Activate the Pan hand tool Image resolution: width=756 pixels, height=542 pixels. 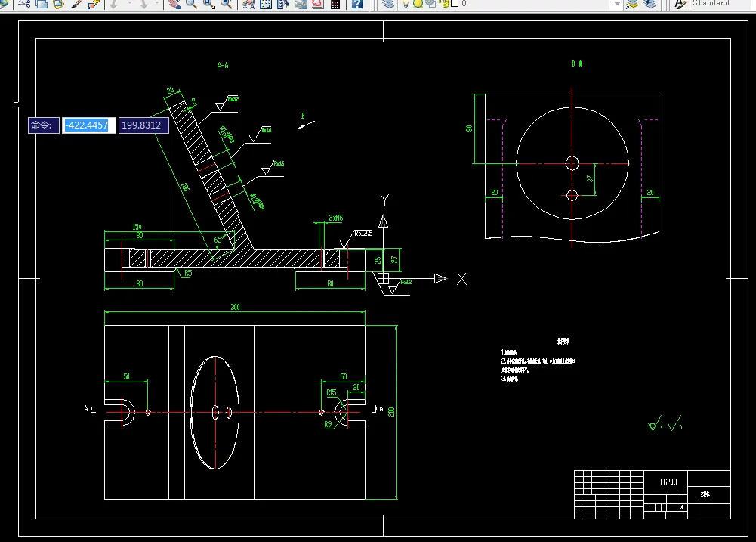pyautogui.click(x=174, y=4)
